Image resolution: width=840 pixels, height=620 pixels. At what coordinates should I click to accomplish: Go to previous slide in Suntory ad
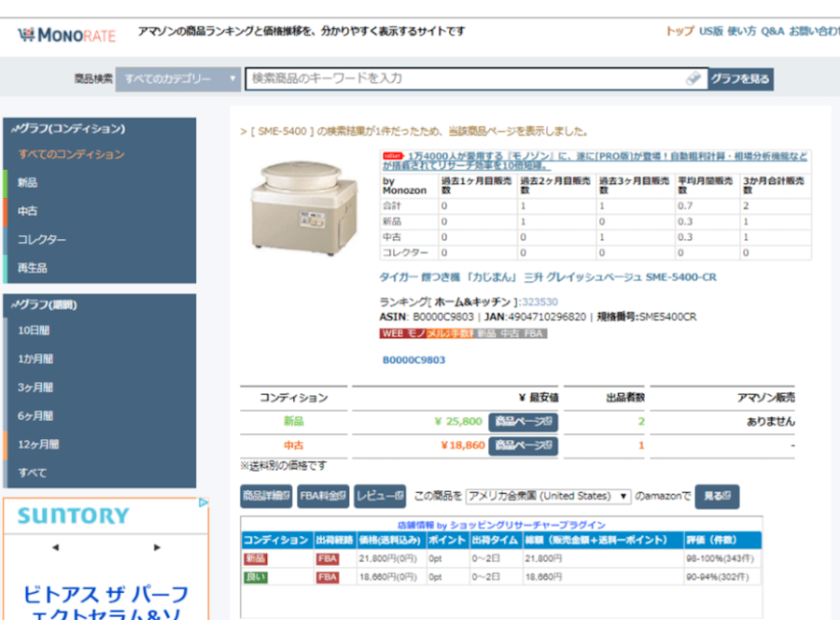click(56, 547)
